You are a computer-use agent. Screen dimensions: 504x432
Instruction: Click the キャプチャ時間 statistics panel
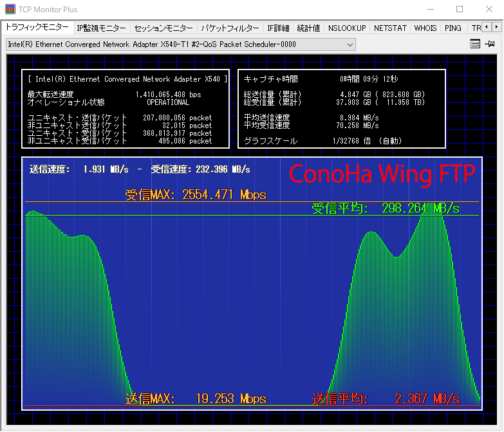click(x=341, y=108)
